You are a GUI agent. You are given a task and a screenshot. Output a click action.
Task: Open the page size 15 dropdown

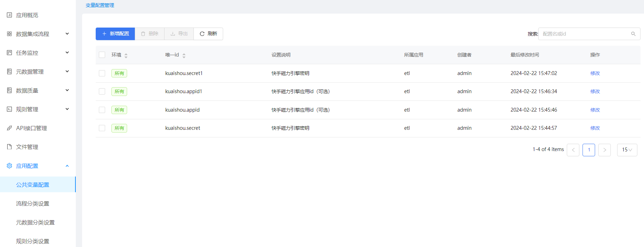(x=627, y=150)
